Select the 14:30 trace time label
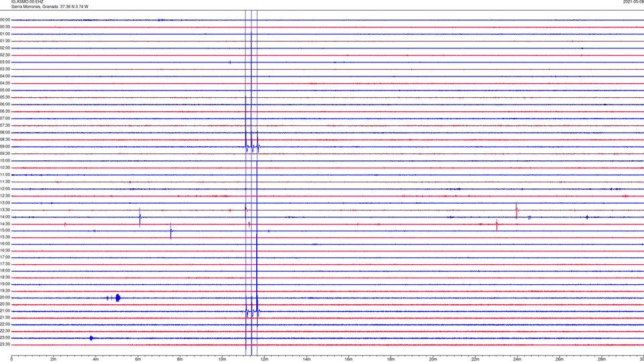The height and width of the screenshot is (362, 644). (5, 224)
